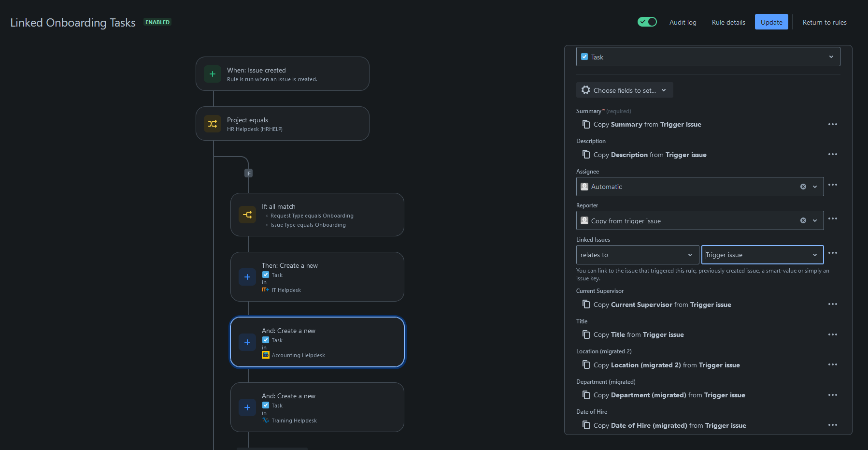Open more options for Date of Hire field
Viewport: 868px width, 450px height.
833,425
